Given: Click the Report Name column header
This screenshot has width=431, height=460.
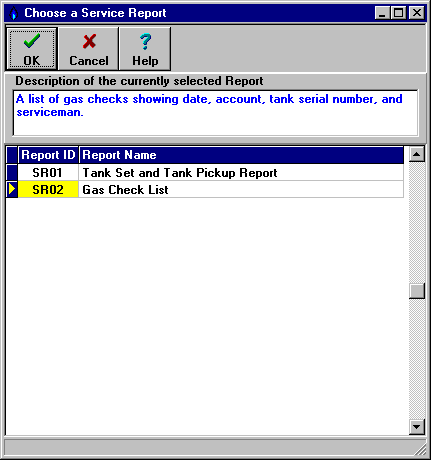Looking at the screenshot, I should 241,155.
